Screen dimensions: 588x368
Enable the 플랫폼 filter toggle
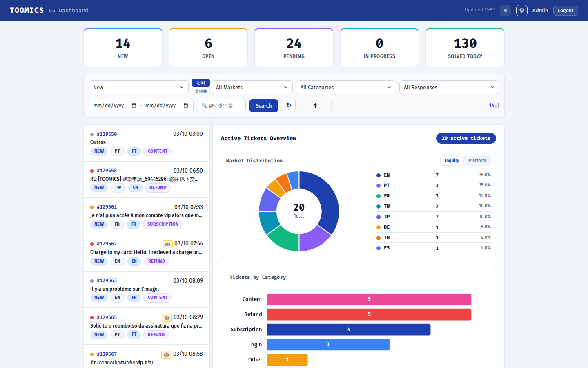[201, 91]
